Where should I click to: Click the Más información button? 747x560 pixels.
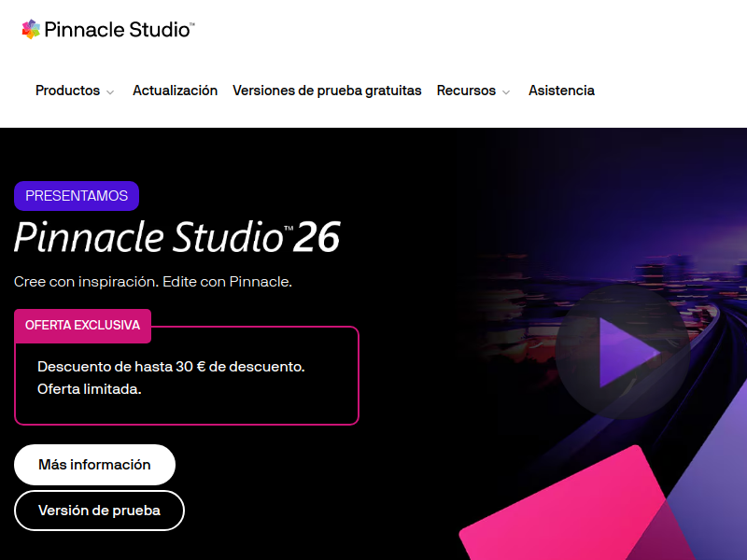95,465
